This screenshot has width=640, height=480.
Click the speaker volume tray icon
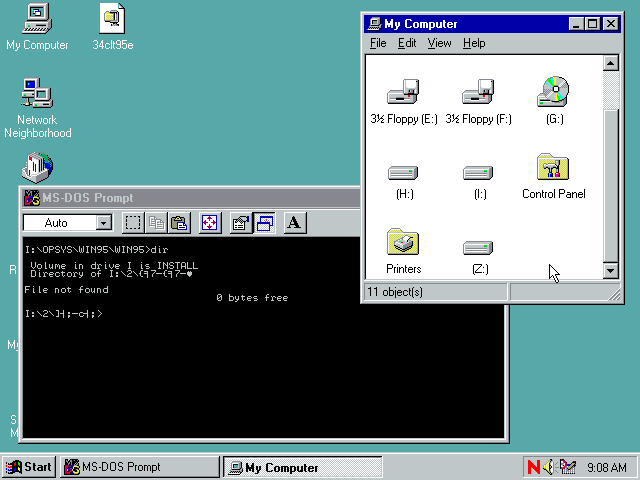549,467
